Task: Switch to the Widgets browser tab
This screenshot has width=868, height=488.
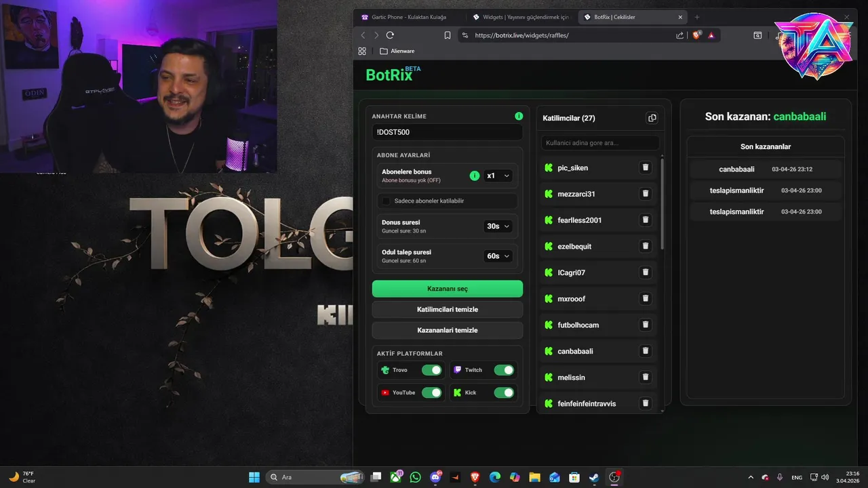Action: click(521, 17)
